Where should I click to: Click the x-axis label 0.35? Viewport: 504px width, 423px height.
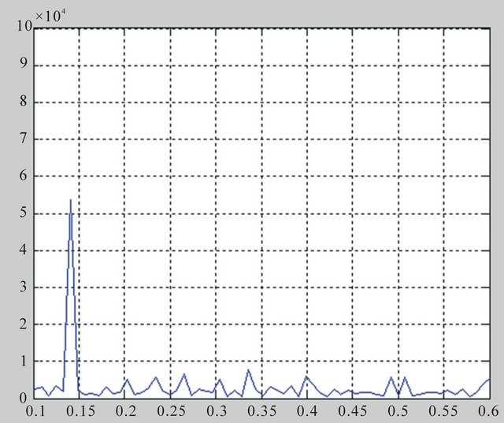coord(262,411)
